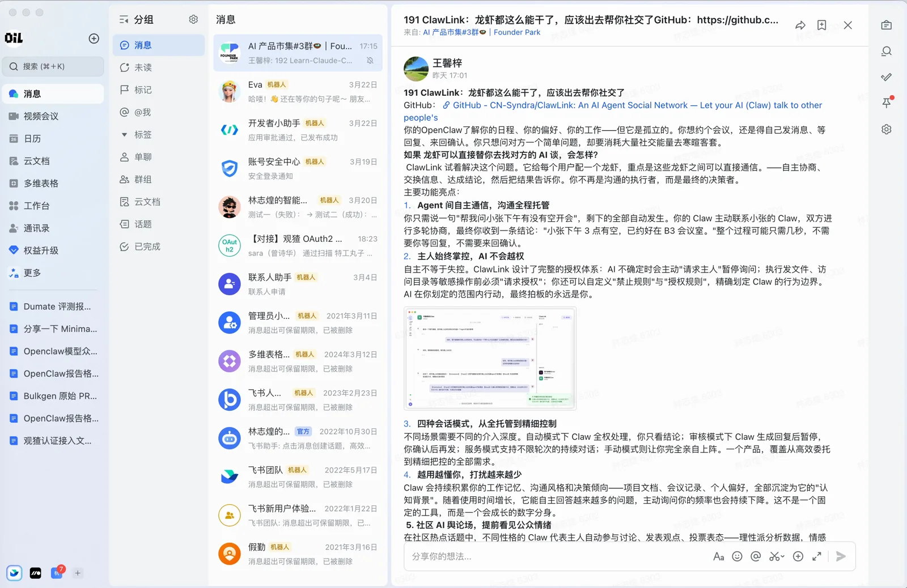Viewport: 907px width, 588px height.
Task: Open the embedded screenshot image thumbnail
Action: (x=490, y=358)
